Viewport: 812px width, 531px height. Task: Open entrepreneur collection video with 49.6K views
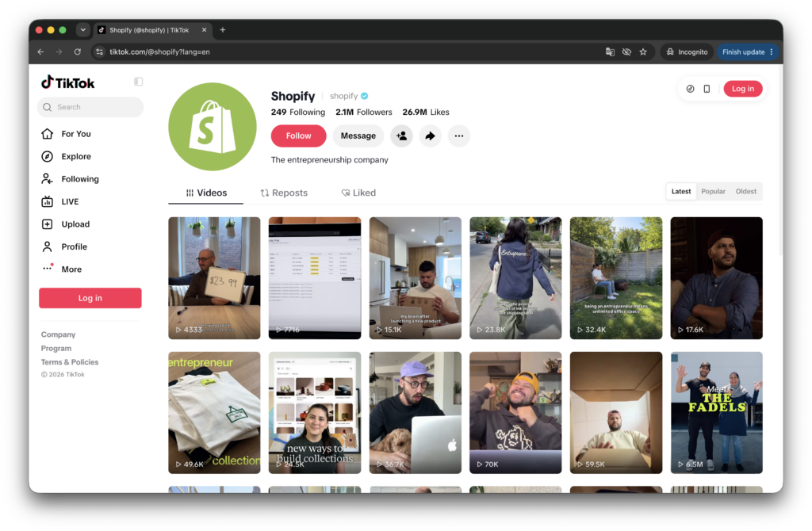pyautogui.click(x=214, y=412)
